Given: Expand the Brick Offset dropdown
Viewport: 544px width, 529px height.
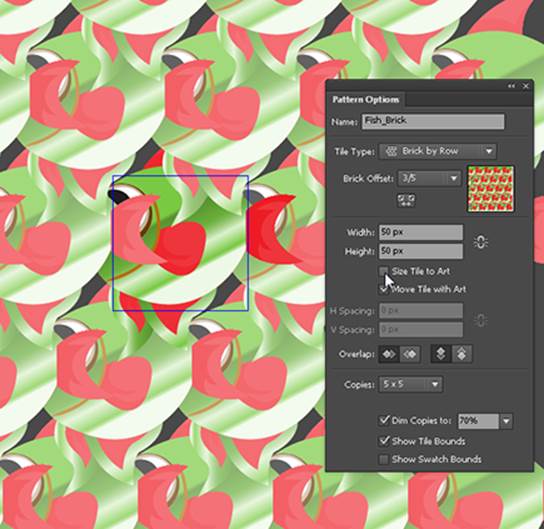Looking at the screenshot, I should (429, 179).
